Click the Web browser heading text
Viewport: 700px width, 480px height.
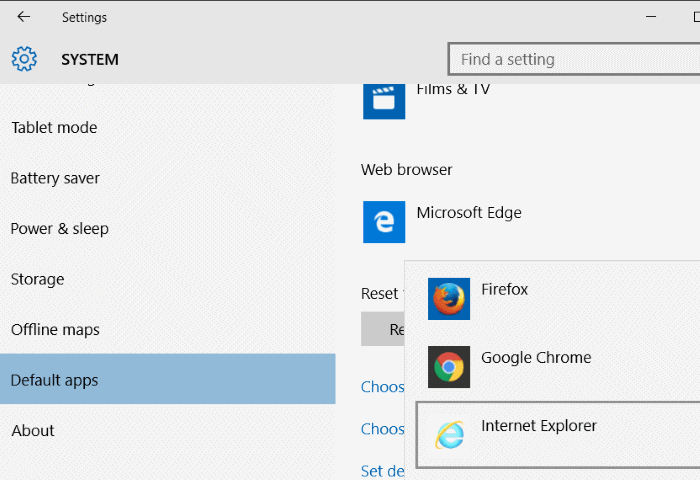point(406,170)
